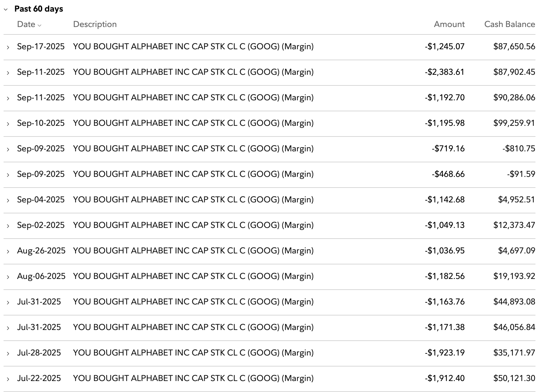550x392 pixels.
Task: Expand the Jul-22-2025 transaction row
Action: [7, 378]
